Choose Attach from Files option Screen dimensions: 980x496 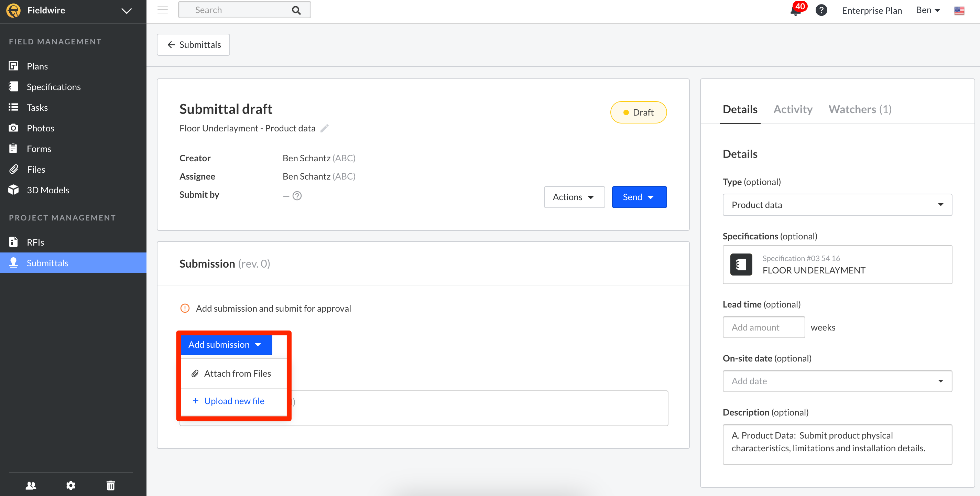[233, 374]
